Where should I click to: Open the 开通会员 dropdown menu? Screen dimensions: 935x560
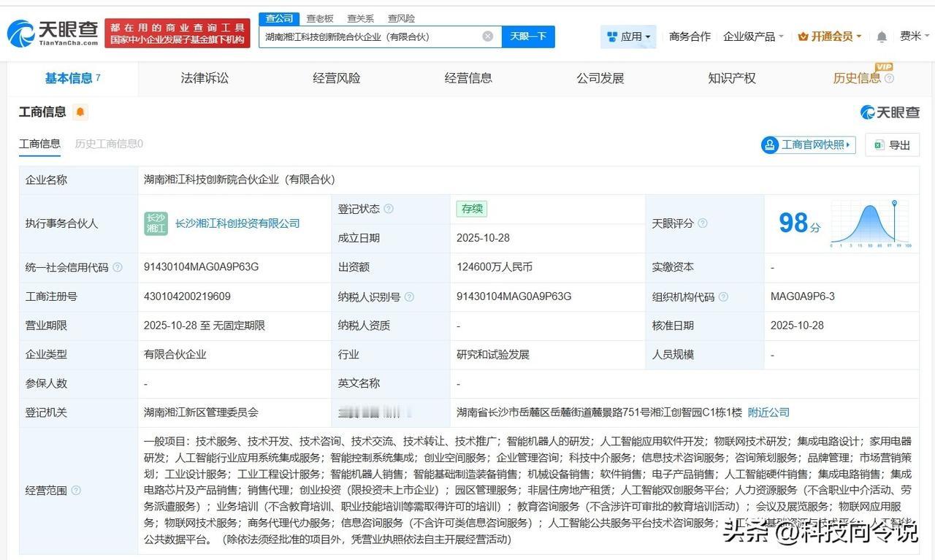click(x=829, y=35)
